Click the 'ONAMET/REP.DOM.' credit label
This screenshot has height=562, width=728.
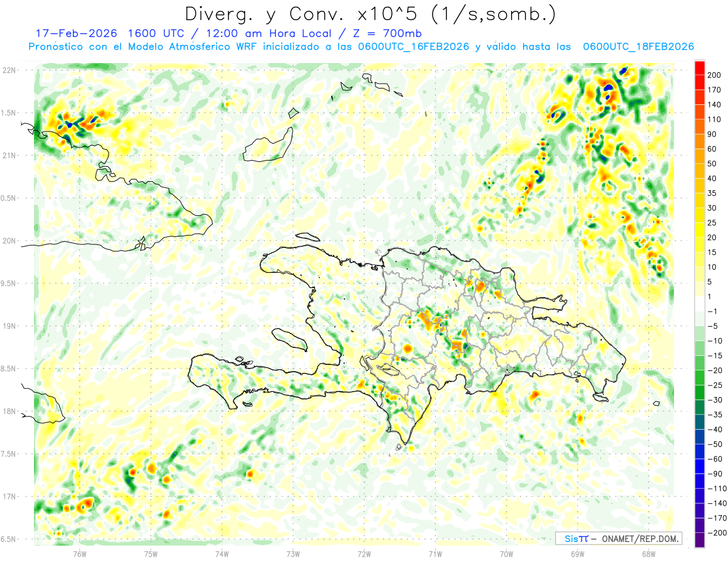tap(639, 538)
